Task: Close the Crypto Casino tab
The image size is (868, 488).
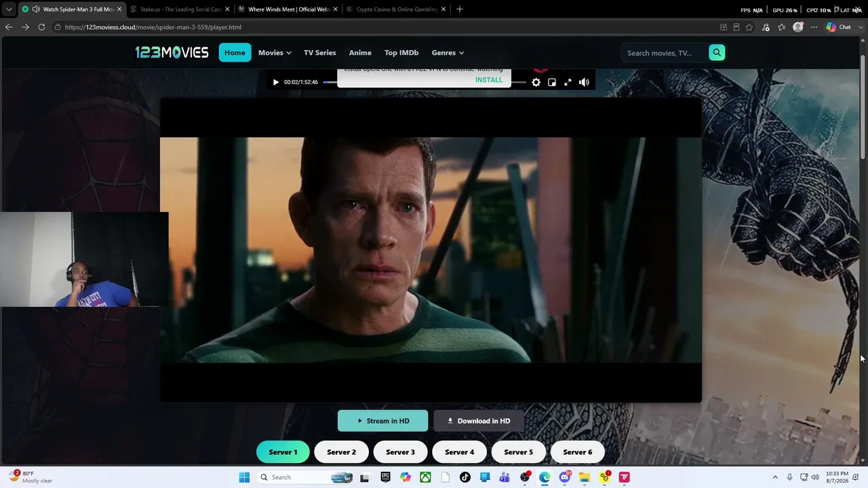Action: coord(443,9)
